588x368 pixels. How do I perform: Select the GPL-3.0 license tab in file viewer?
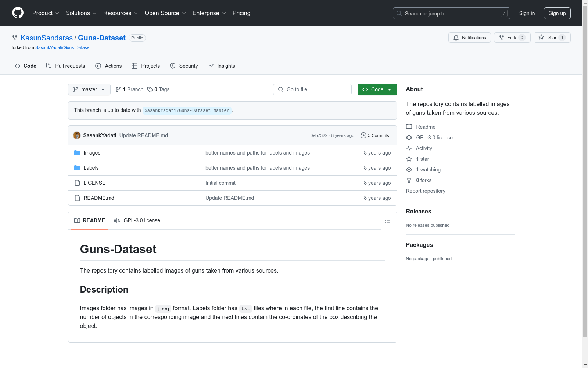[137, 220]
